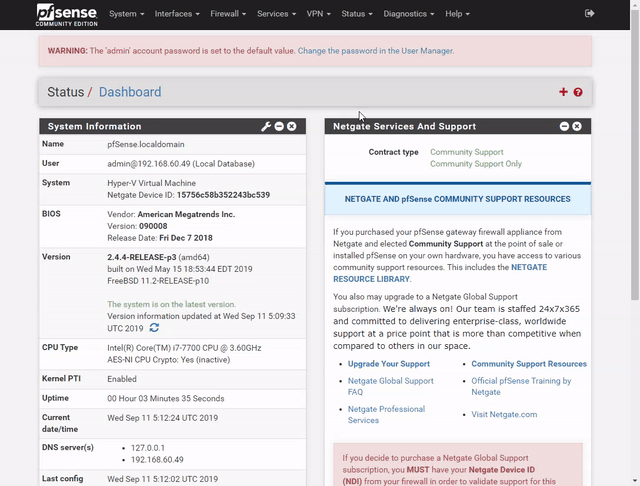
Task: Click NETGATE AND pfSense COMMUNITY SUPPORT RESOURCES banner
Action: (x=458, y=199)
